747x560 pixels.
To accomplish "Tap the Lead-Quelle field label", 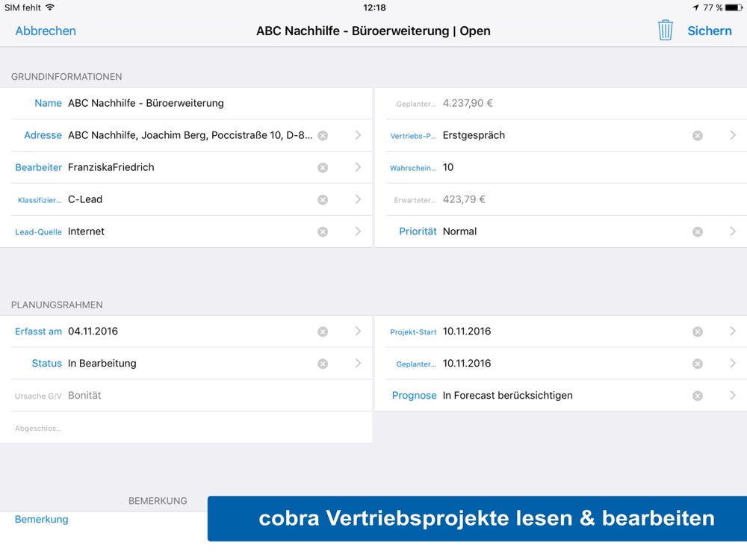I will pyautogui.click(x=38, y=232).
